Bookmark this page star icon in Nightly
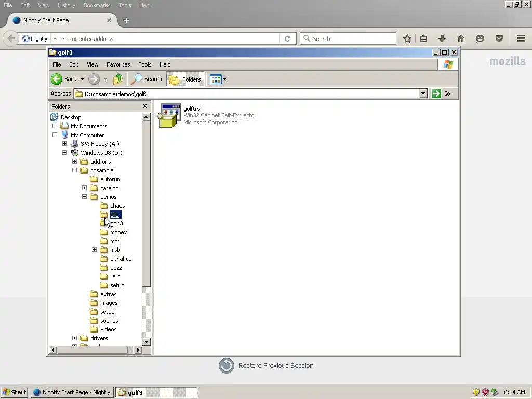The width and height of the screenshot is (532, 399). click(407, 38)
